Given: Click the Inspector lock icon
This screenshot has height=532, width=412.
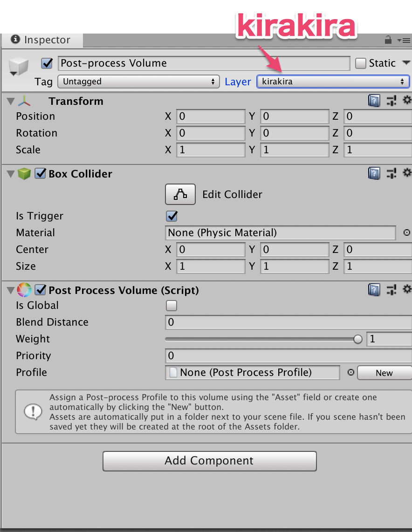Looking at the screenshot, I should (x=388, y=40).
